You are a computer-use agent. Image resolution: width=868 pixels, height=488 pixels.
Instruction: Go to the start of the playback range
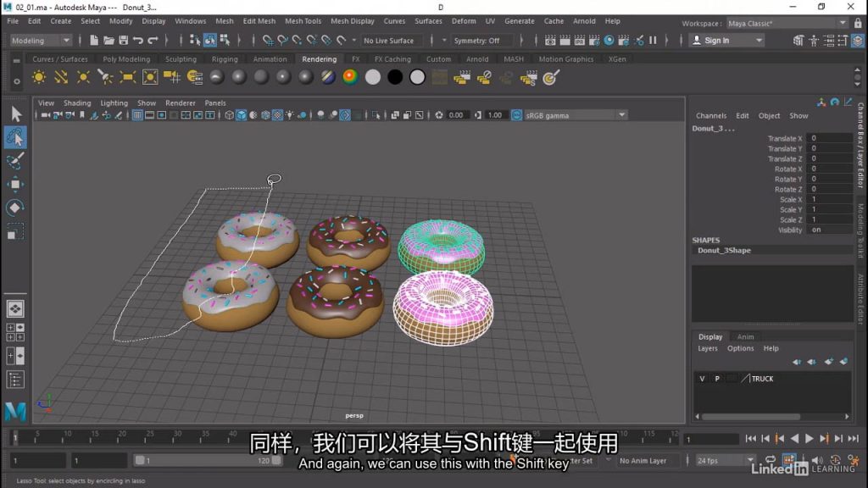click(x=751, y=439)
